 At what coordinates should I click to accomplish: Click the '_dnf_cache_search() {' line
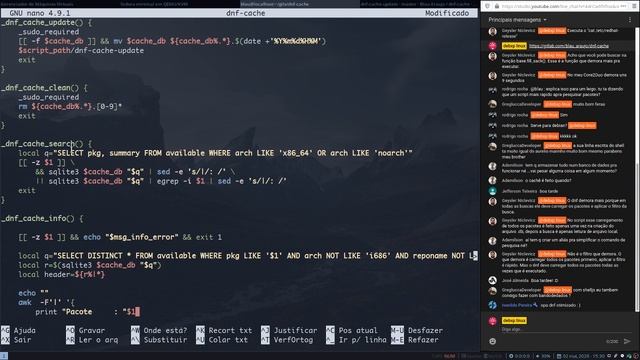[47, 144]
